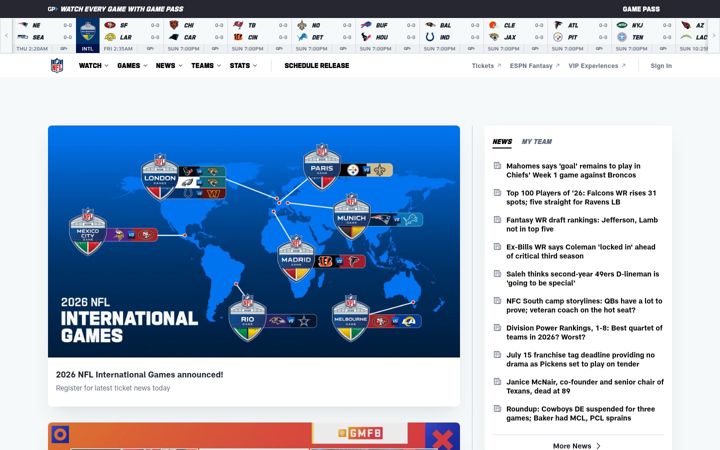Open the GP icon beside Watch Every Game
720x450 pixels.
pyautogui.click(x=52, y=9)
